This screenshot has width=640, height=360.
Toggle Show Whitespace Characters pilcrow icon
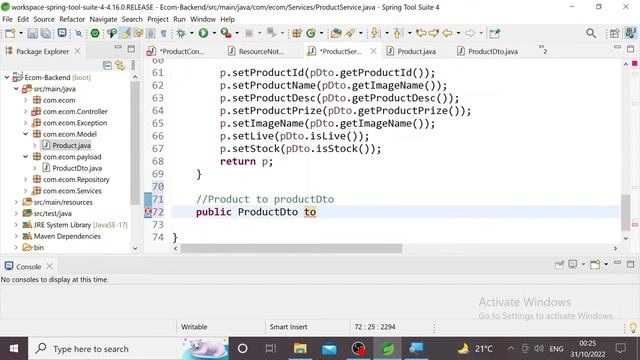tap(163, 33)
